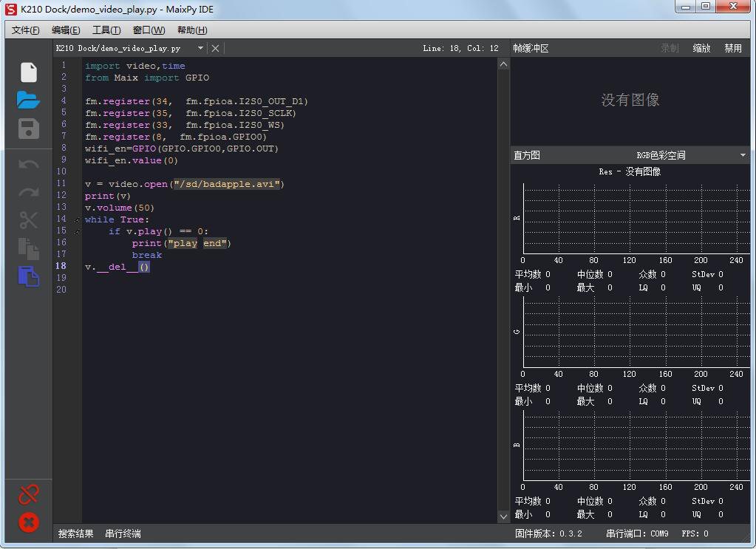Click the Res - 没有图像 label

(x=630, y=171)
